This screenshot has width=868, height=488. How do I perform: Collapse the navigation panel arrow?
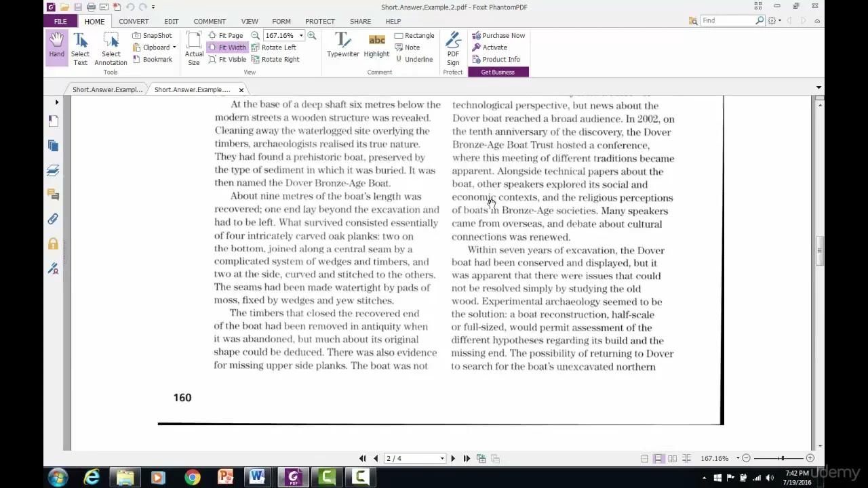point(57,102)
